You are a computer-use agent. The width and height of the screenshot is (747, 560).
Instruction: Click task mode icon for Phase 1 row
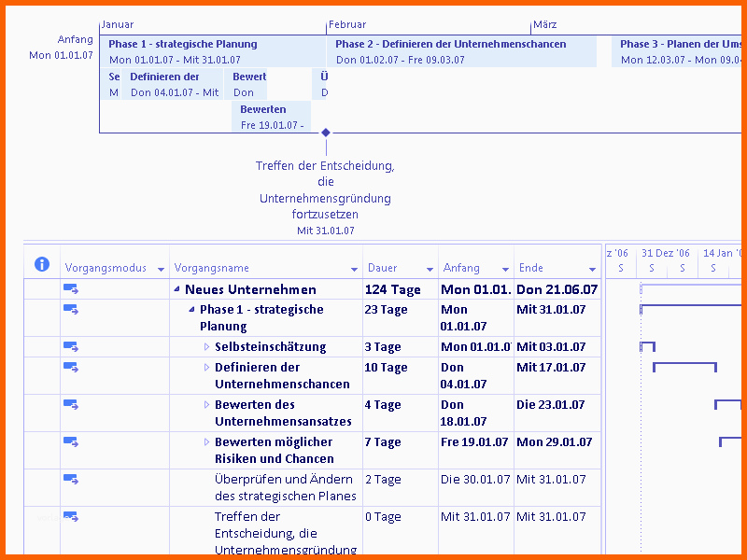[x=71, y=310]
